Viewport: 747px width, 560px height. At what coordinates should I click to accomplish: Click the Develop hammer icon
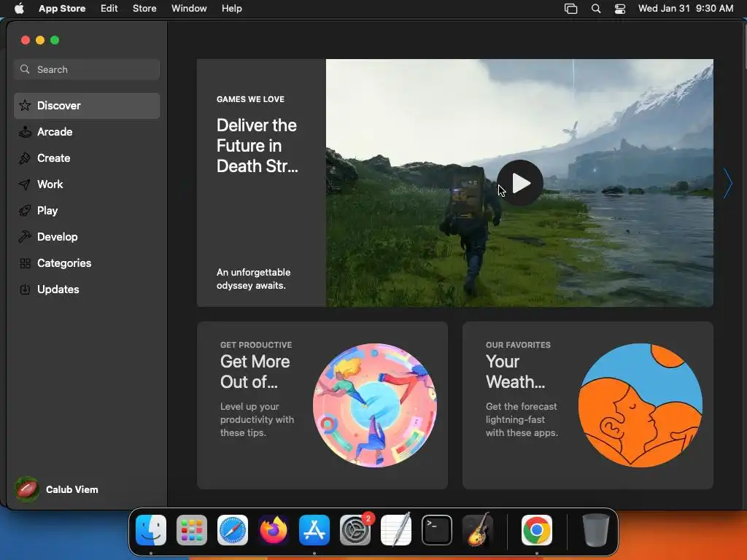[25, 237]
